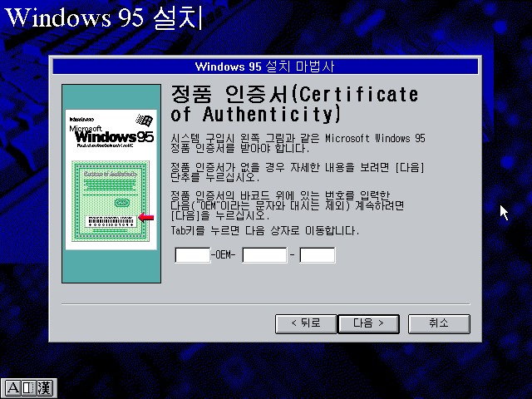Click the -OEM- label between key fields
This screenshot has width=532, height=399.
(x=224, y=255)
